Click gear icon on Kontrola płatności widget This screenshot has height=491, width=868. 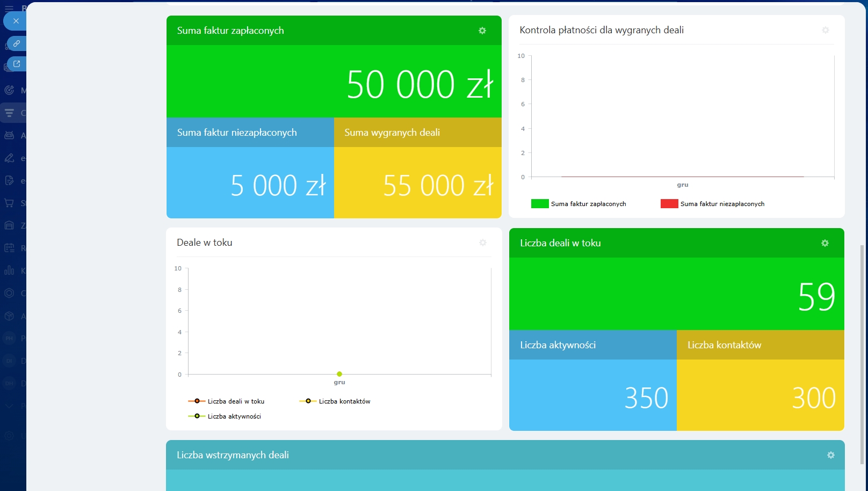pos(825,30)
